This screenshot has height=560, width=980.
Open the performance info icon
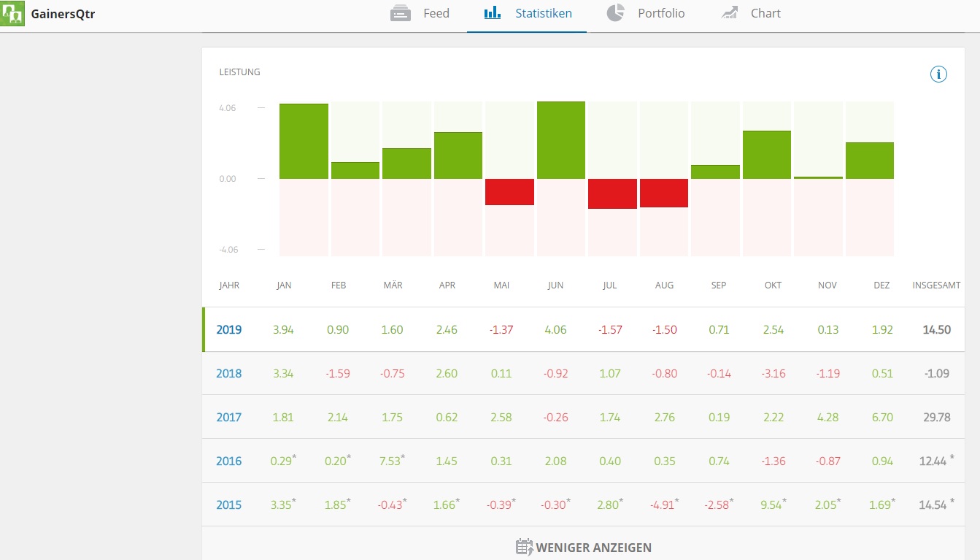point(938,74)
